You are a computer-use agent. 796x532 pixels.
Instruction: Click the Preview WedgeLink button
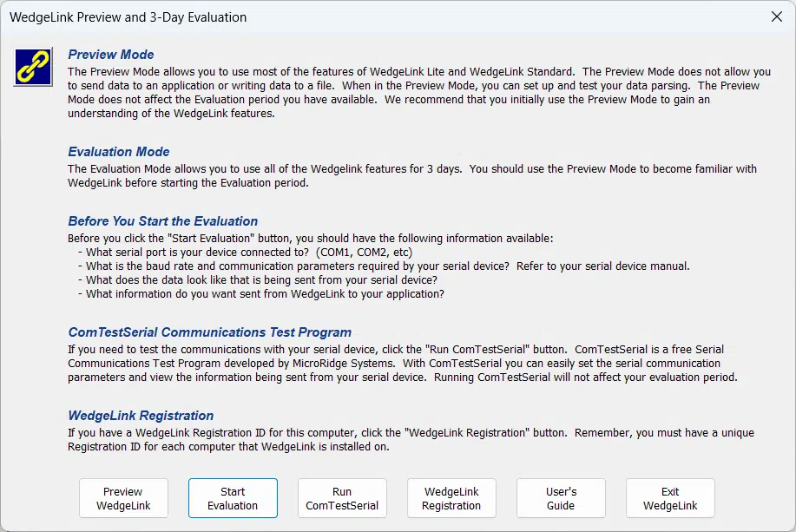[123, 498]
